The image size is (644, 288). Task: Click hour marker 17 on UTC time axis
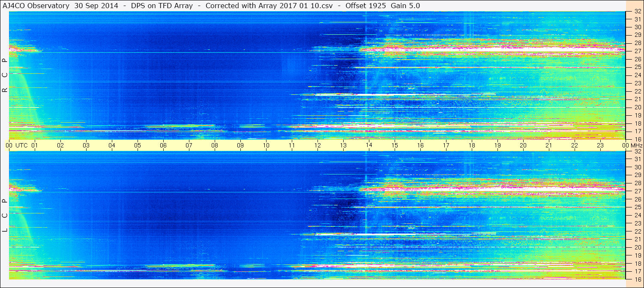[x=446, y=145]
